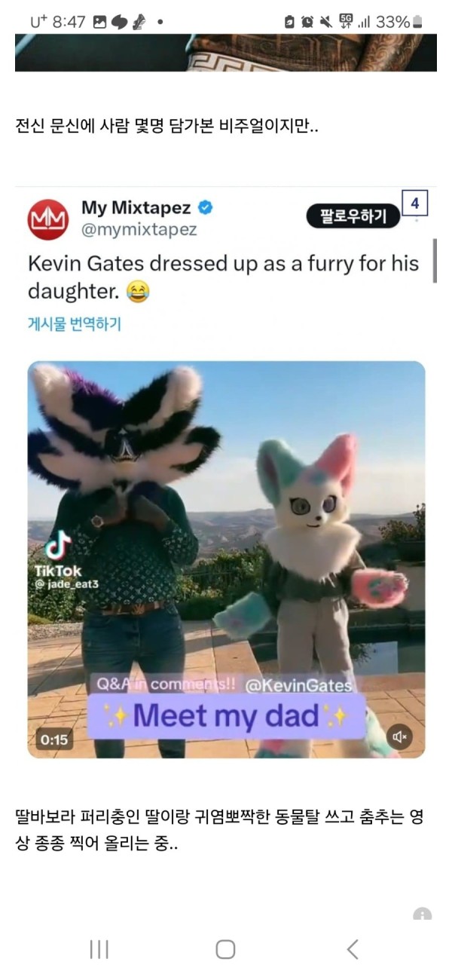Click the blue verified badge
This screenshot has height=980, width=452.
click(x=204, y=207)
